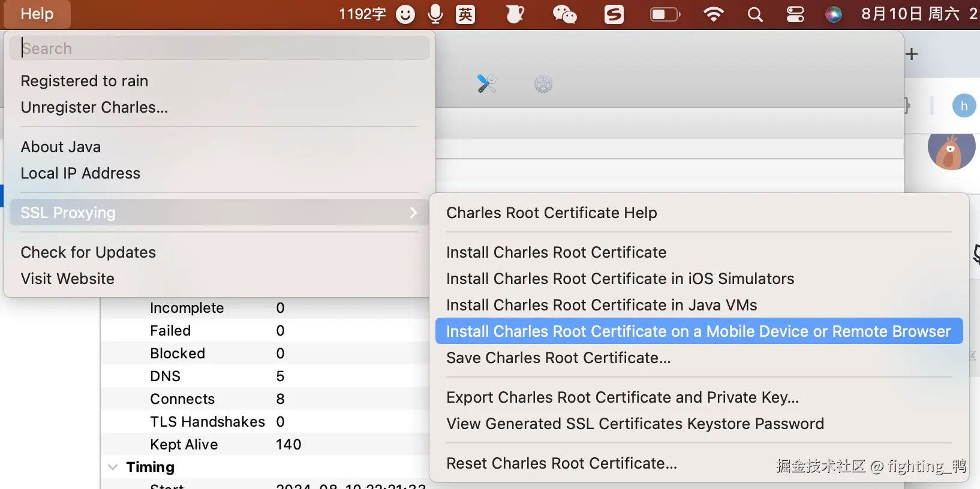Open the duck avatar picture
Viewport: 980px width, 489px height.
(x=952, y=147)
